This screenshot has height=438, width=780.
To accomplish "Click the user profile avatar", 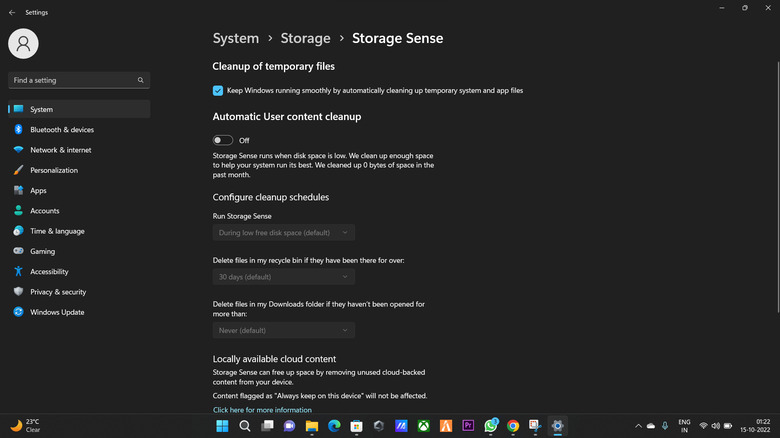I will click(23, 43).
